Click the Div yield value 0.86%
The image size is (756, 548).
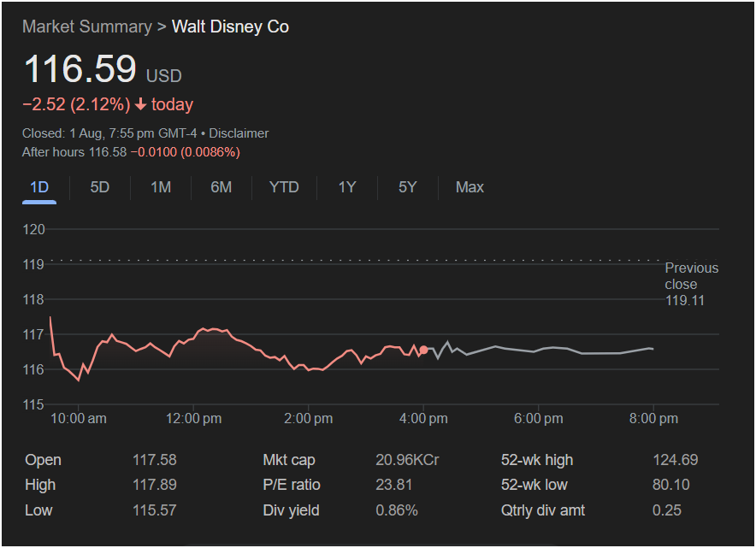pyautogui.click(x=397, y=510)
